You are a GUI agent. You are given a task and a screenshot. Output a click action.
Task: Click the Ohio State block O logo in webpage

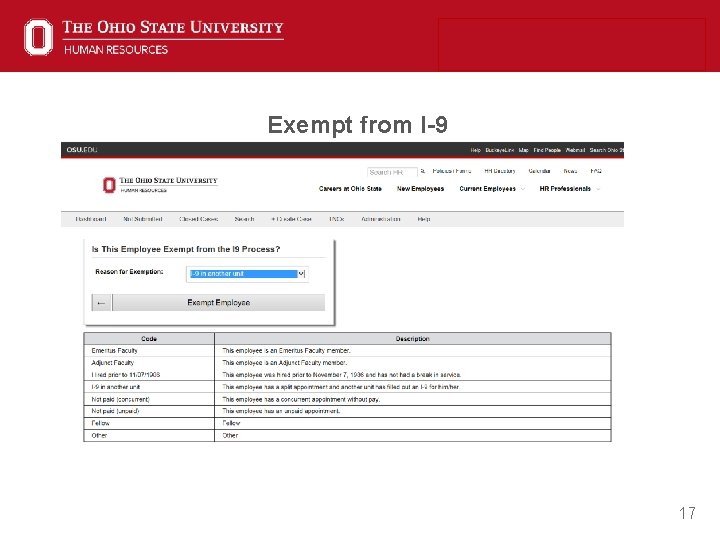point(109,185)
